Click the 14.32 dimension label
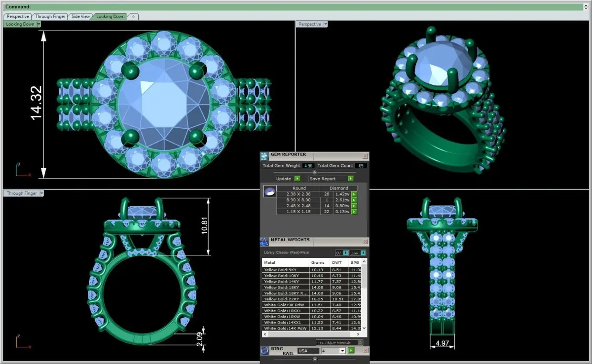Image resolution: width=592 pixels, height=364 pixels. point(37,103)
